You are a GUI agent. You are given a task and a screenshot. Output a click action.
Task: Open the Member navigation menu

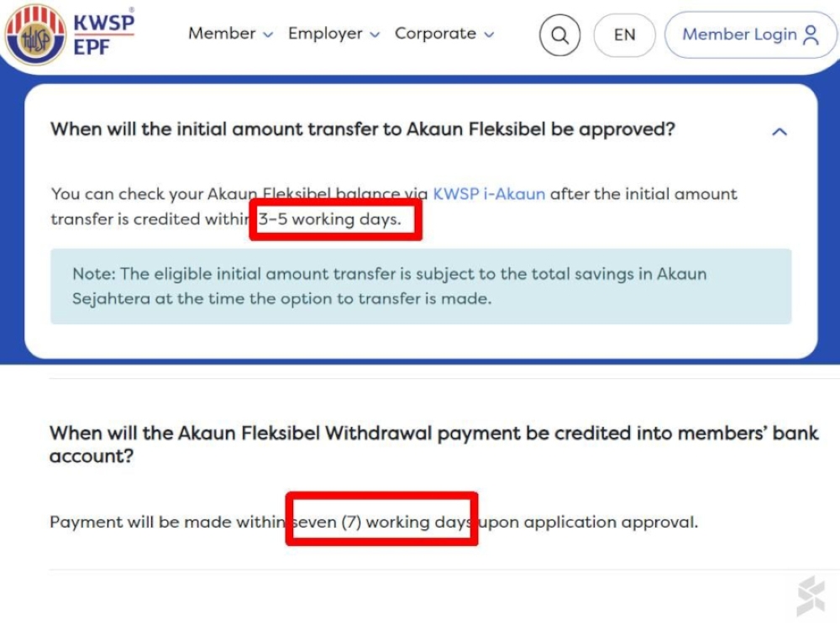click(222, 34)
